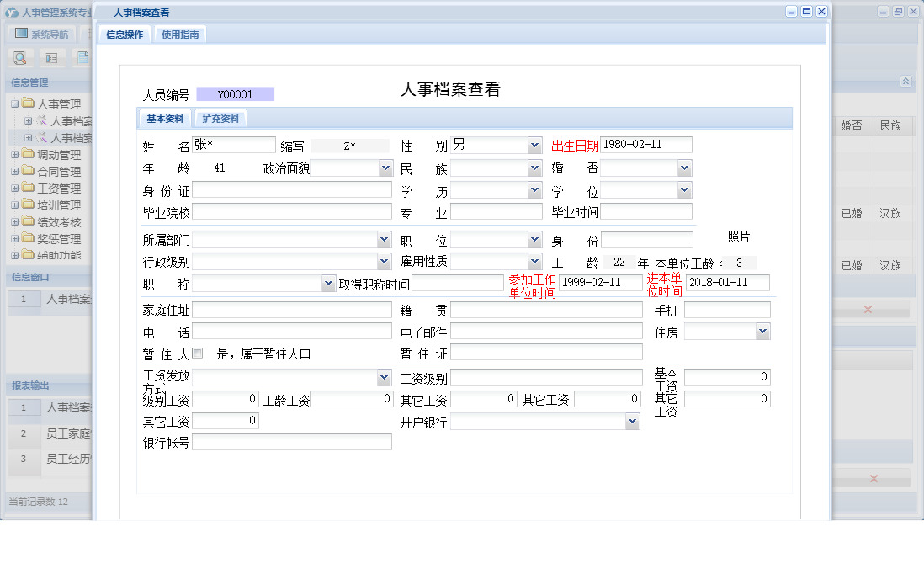Click the report list toolbar icon

coord(50,58)
